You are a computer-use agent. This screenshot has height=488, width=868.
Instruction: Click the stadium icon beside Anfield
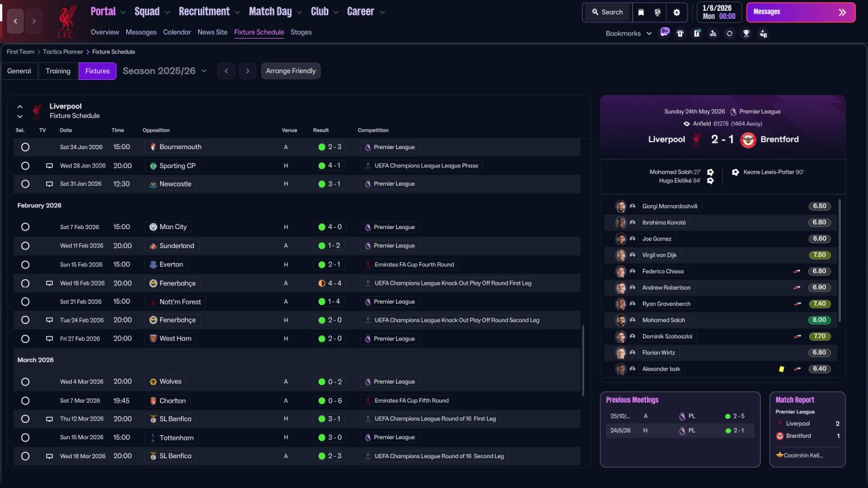pos(687,124)
